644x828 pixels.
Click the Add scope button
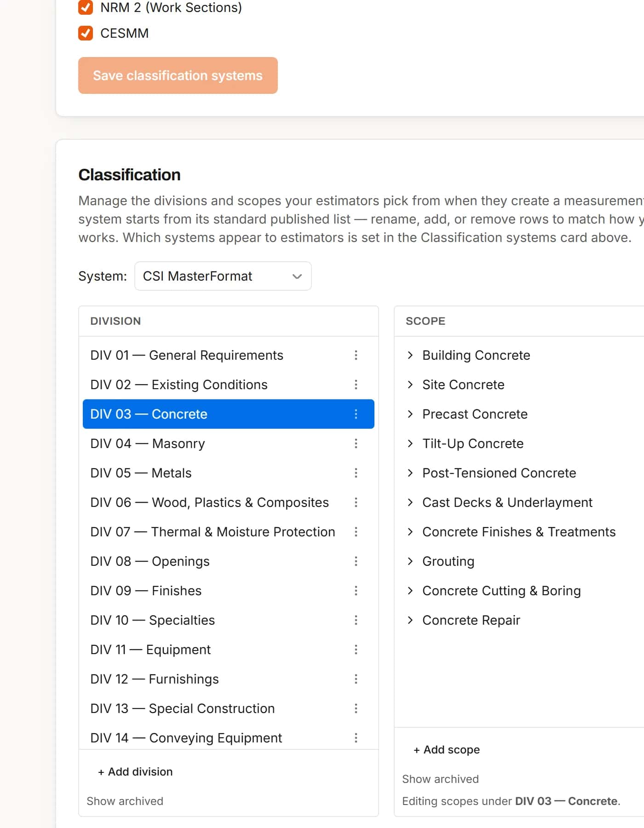(447, 750)
